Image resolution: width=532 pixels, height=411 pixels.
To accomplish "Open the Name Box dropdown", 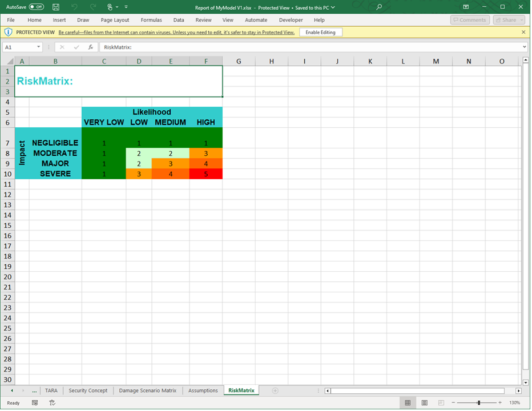I will click(x=39, y=47).
